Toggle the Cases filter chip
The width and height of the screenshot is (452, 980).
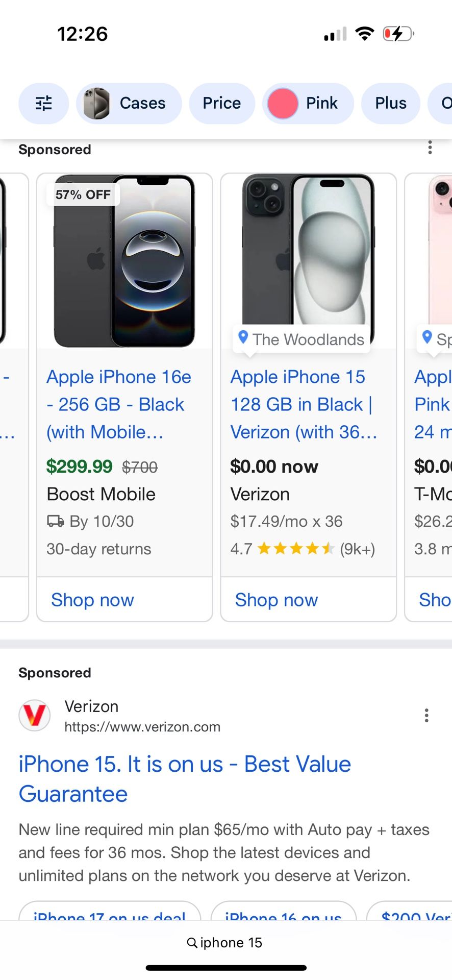tap(142, 103)
